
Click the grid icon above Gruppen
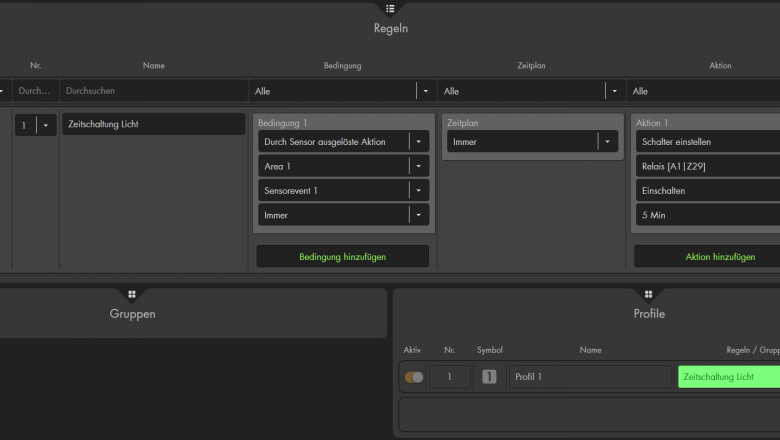point(131,294)
